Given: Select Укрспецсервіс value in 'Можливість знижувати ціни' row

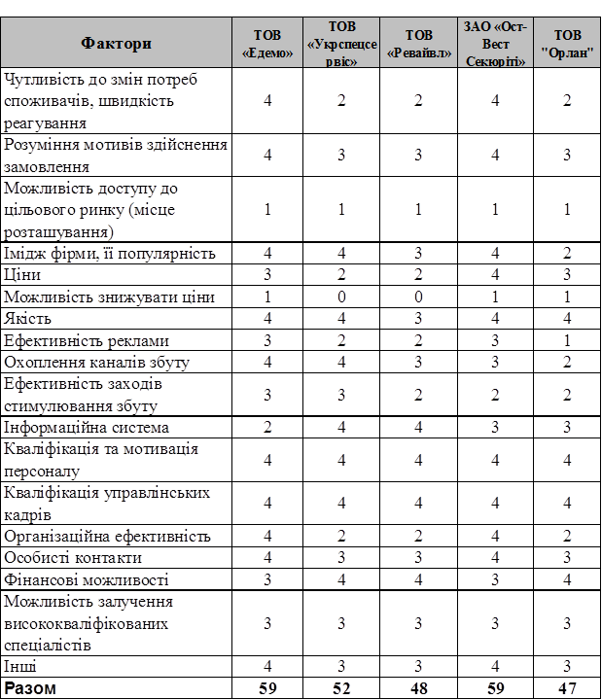Looking at the screenshot, I should pos(341,297).
